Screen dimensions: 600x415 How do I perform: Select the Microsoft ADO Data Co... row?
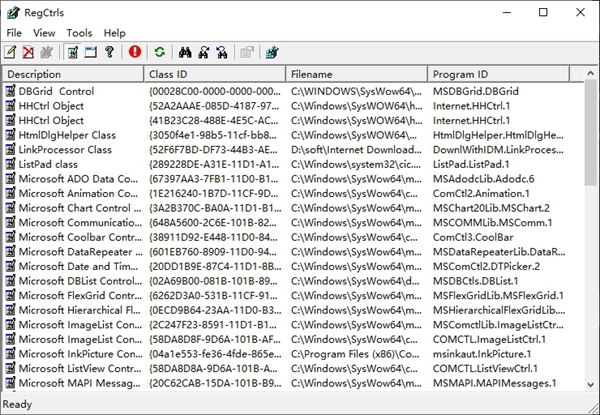click(293, 179)
